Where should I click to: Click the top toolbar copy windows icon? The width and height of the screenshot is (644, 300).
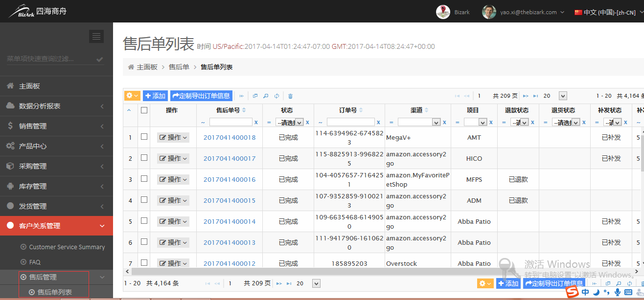pos(255,96)
